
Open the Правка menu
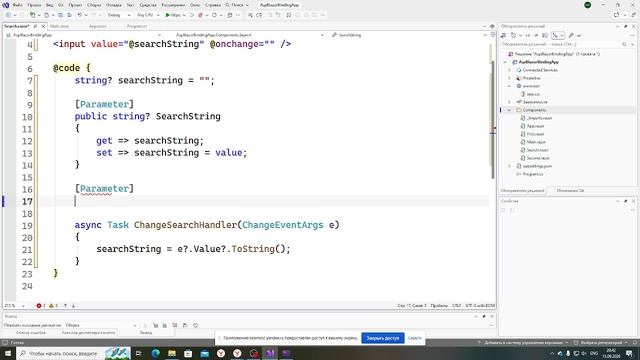34,5
